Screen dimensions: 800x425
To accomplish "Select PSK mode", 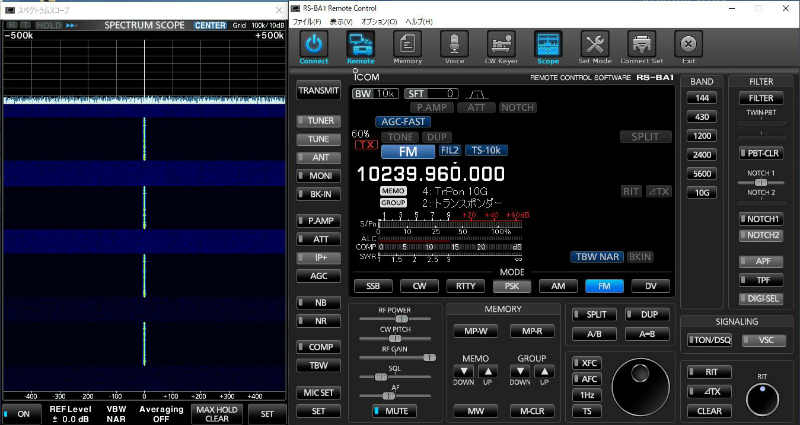I will tap(512, 286).
